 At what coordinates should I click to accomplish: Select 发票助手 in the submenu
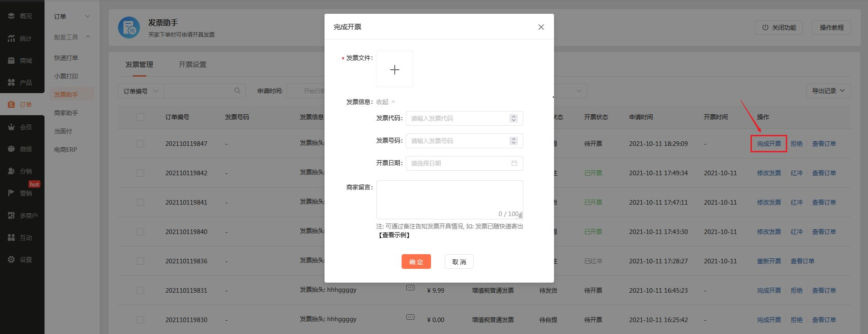point(66,95)
